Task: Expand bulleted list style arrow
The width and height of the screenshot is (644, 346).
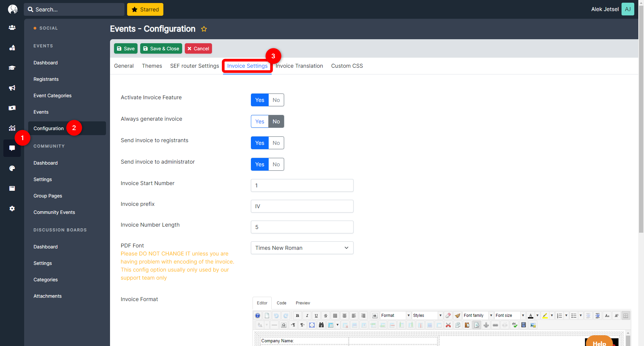Action: tap(581, 315)
